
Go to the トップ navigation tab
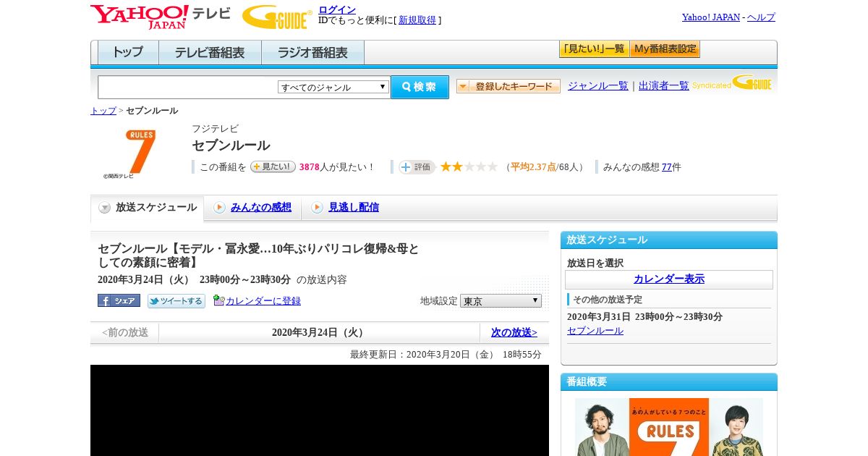(x=128, y=53)
